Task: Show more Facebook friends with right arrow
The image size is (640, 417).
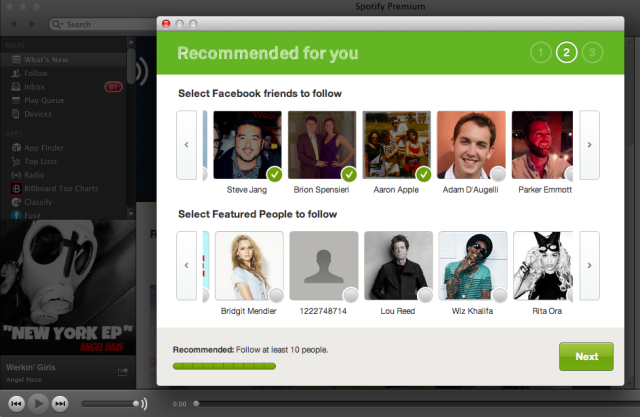Action: coord(589,145)
